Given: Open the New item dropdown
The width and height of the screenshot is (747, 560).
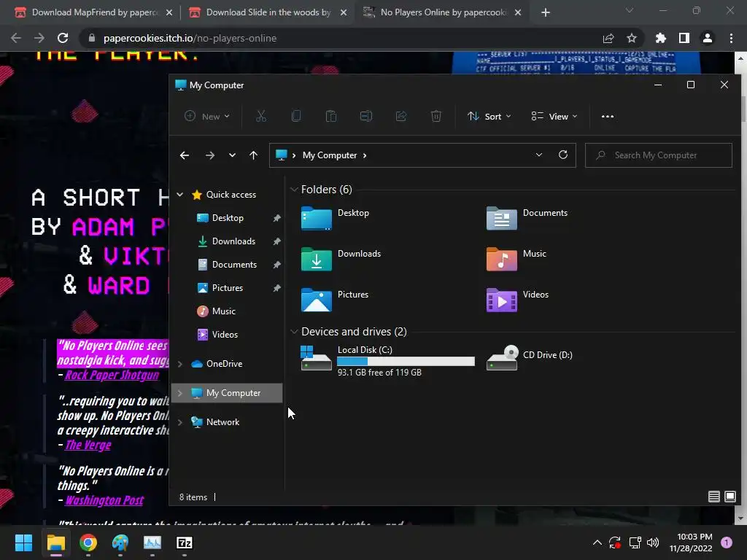Looking at the screenshot, I should click(207, 116).
